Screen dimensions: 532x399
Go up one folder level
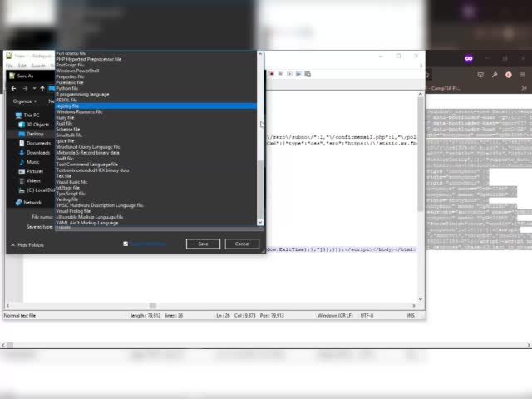[x=42, y=89]
